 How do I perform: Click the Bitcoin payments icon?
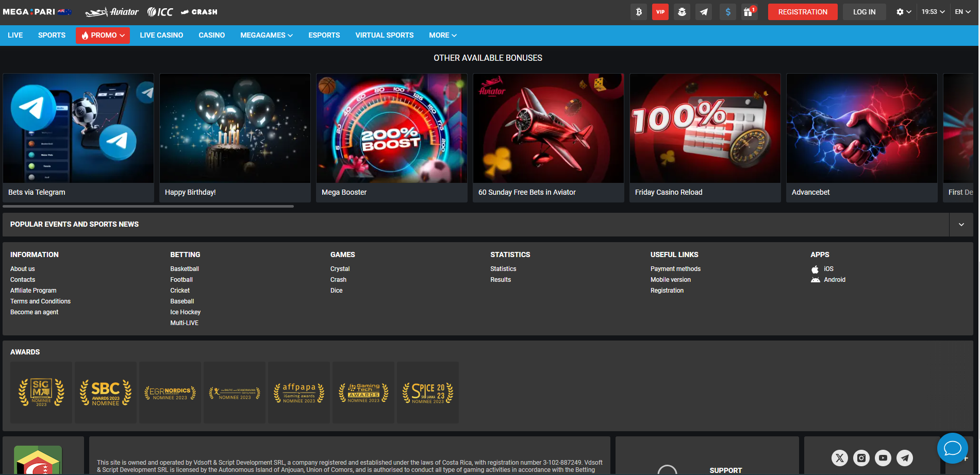(639, 12)
